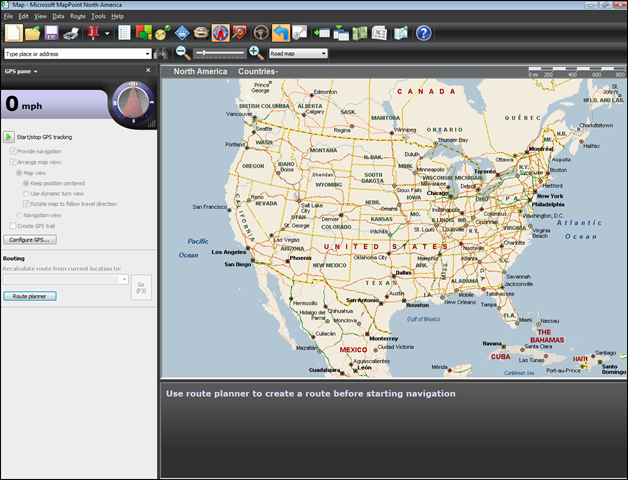Click the drive time zone globe icon
Viewport: 628px width, 480px height.
(x=162, y=33)
